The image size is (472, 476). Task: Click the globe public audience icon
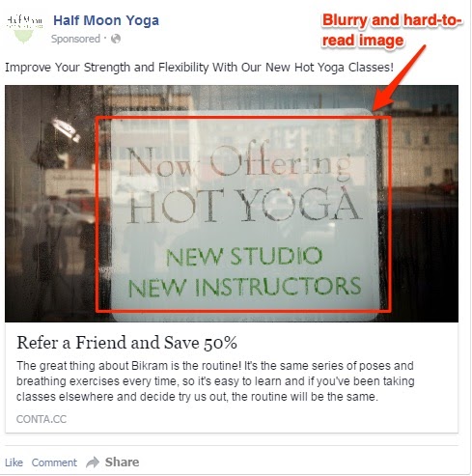tap(116, 39)
